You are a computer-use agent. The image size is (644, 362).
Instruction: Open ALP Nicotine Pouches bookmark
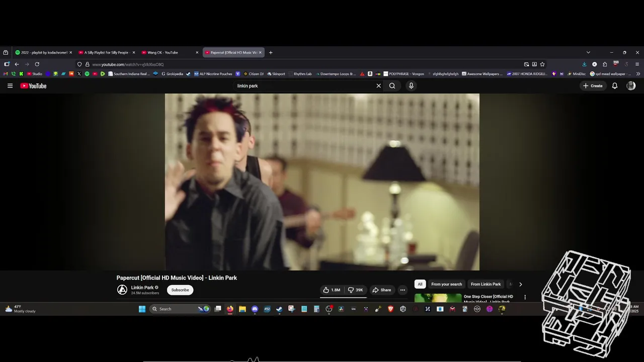click(213, 74)
